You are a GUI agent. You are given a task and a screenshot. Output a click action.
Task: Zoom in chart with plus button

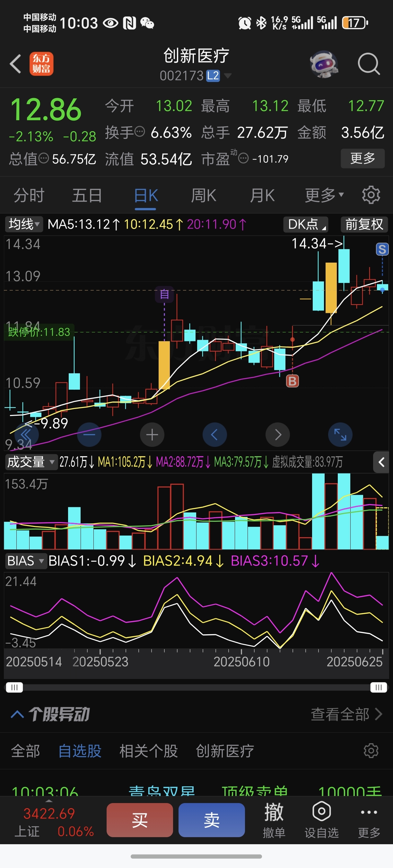tap(152, 435)
